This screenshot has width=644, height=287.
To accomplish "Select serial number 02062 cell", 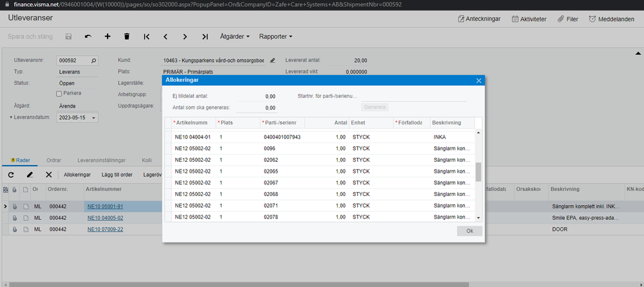I will (282, 160).
